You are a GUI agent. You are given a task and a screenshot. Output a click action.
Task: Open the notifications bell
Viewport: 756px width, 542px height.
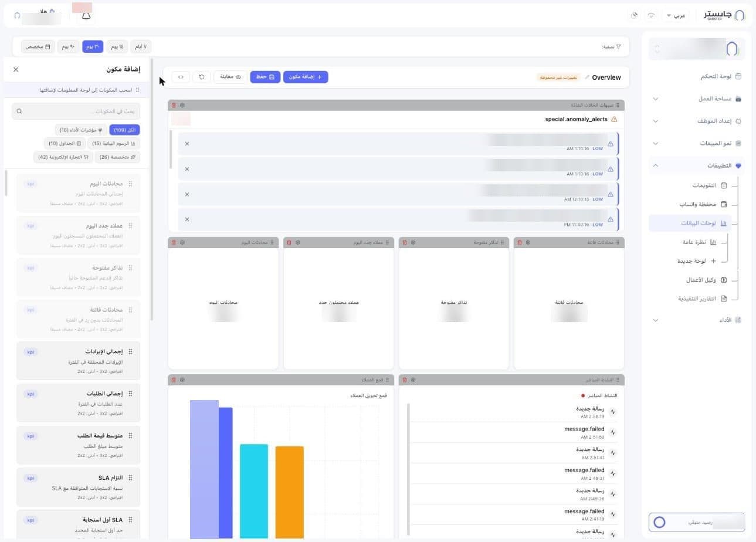click(86, 16)
